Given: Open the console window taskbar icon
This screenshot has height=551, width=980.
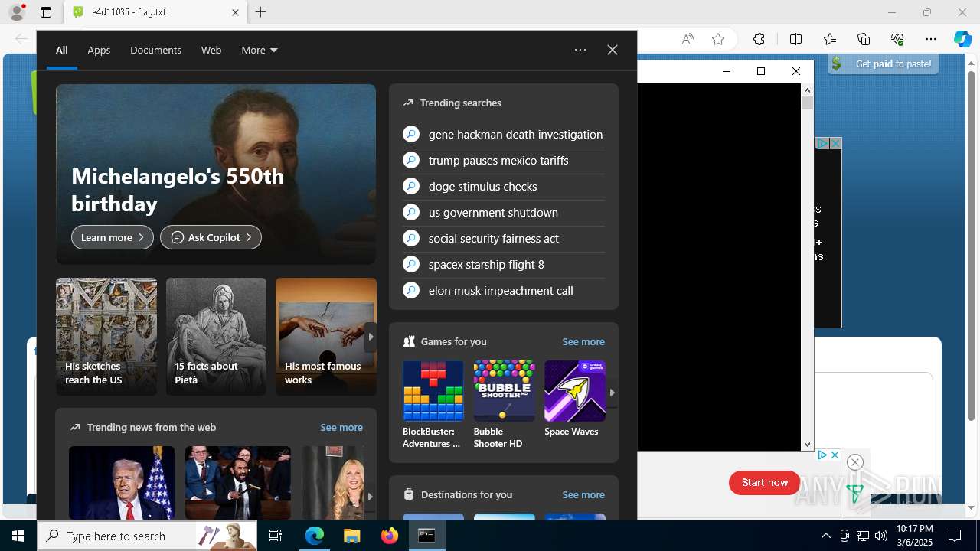Looking at the screenshot, I should pyautogui.click(x=426, y=536).
